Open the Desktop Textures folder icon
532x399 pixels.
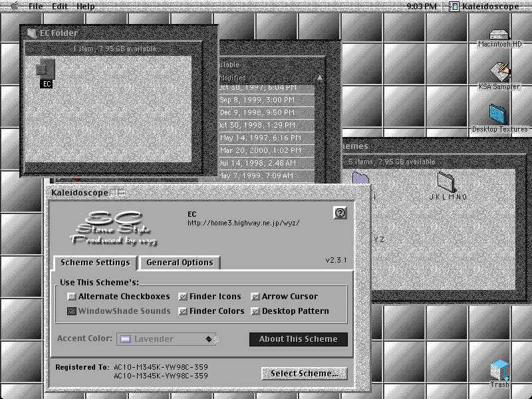click(498, 114)
